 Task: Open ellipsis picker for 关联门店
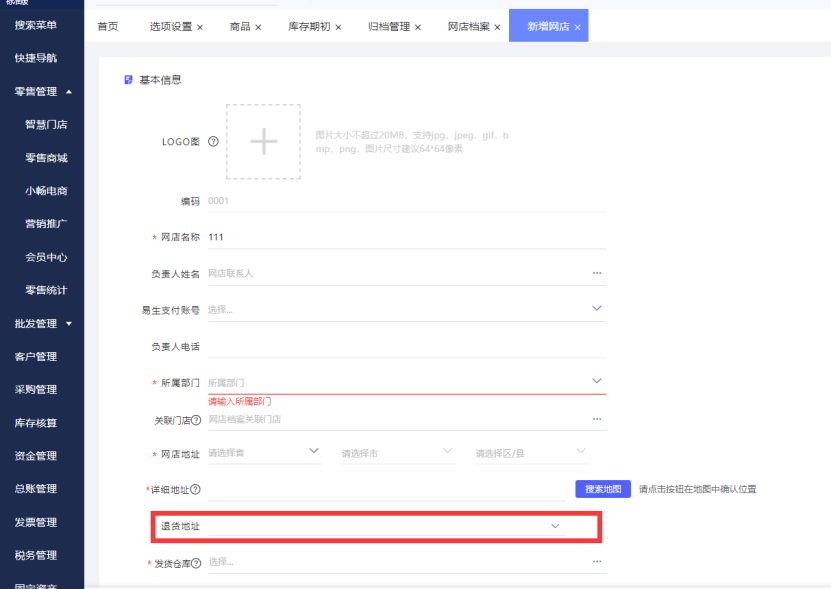coord(597,419)
